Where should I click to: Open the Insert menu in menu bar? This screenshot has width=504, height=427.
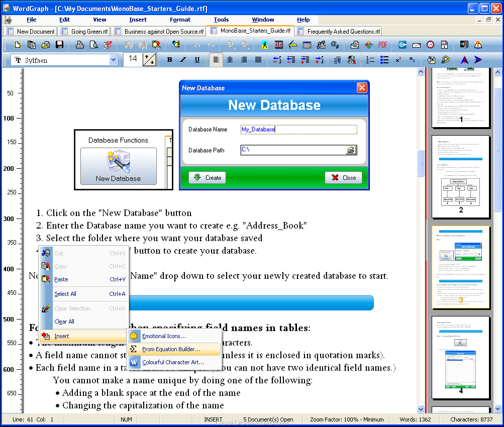pos(138,20)
